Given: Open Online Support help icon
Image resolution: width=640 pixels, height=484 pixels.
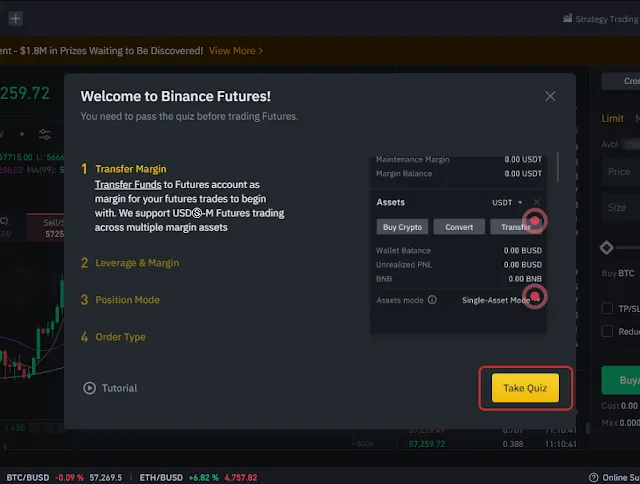Looking at the screenshot, I should tap(593, 477).
